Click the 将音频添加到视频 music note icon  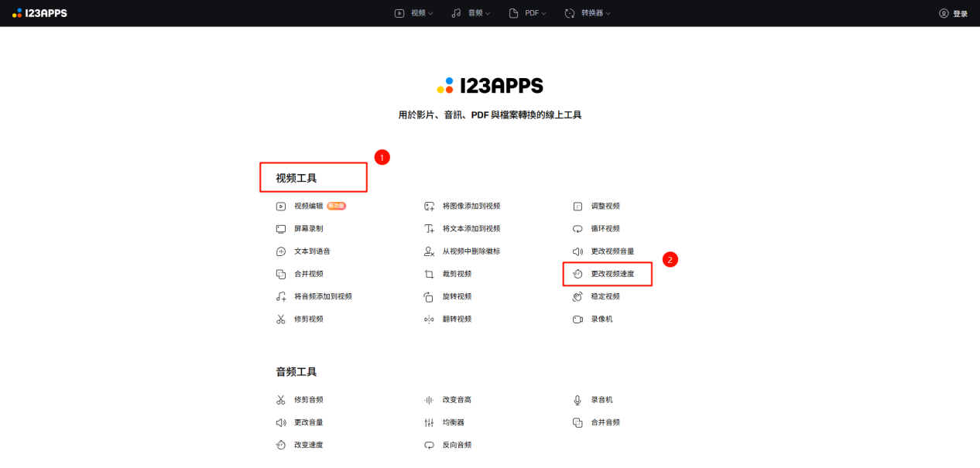(281, 296)
